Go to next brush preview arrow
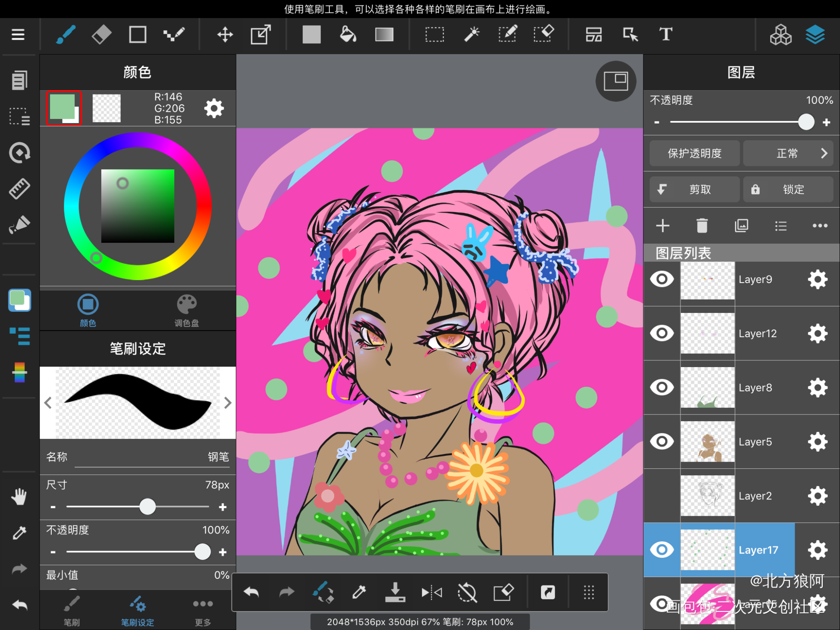This screenshot has width=840, height=630. 228,403
